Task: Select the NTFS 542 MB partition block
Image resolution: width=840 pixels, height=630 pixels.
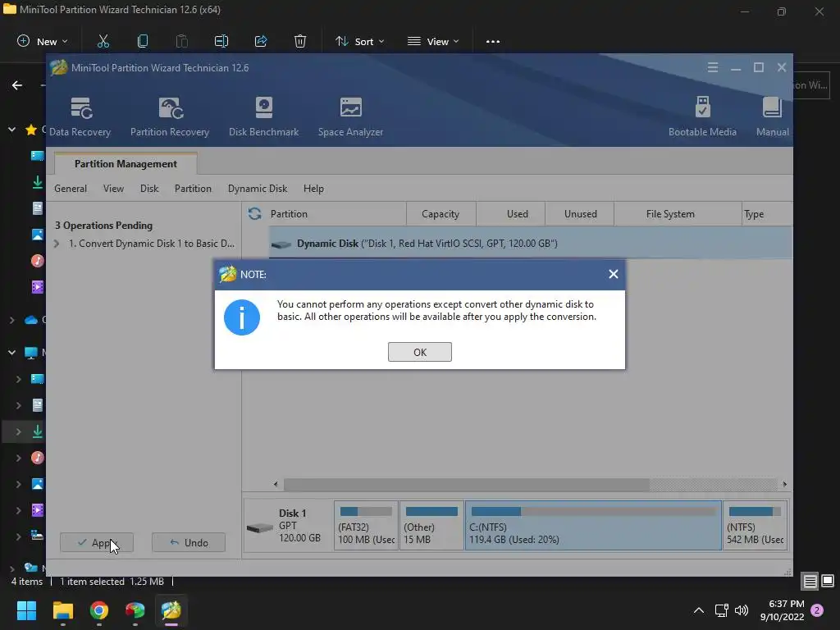Action: pyautogui.click(x=755, y=526)
